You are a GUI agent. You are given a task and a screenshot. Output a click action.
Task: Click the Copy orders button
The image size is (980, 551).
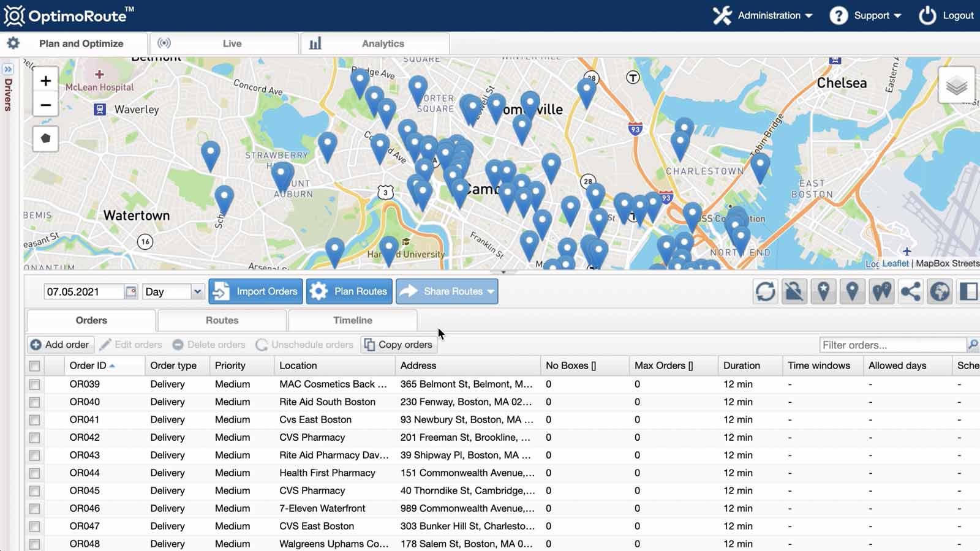[399, 345]
